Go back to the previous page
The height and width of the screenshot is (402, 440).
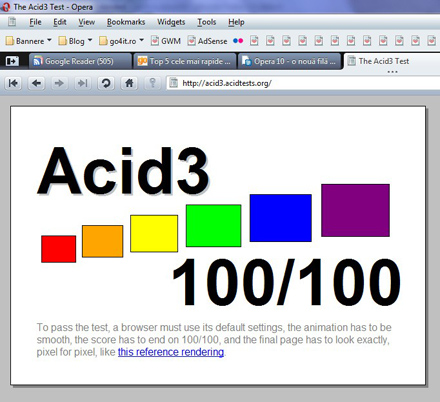pos(36,83)
